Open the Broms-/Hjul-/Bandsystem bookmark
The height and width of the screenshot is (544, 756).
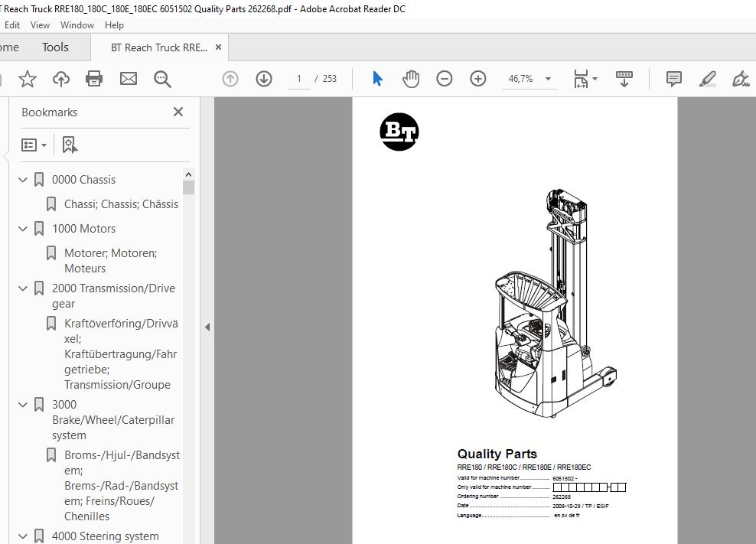122,486
